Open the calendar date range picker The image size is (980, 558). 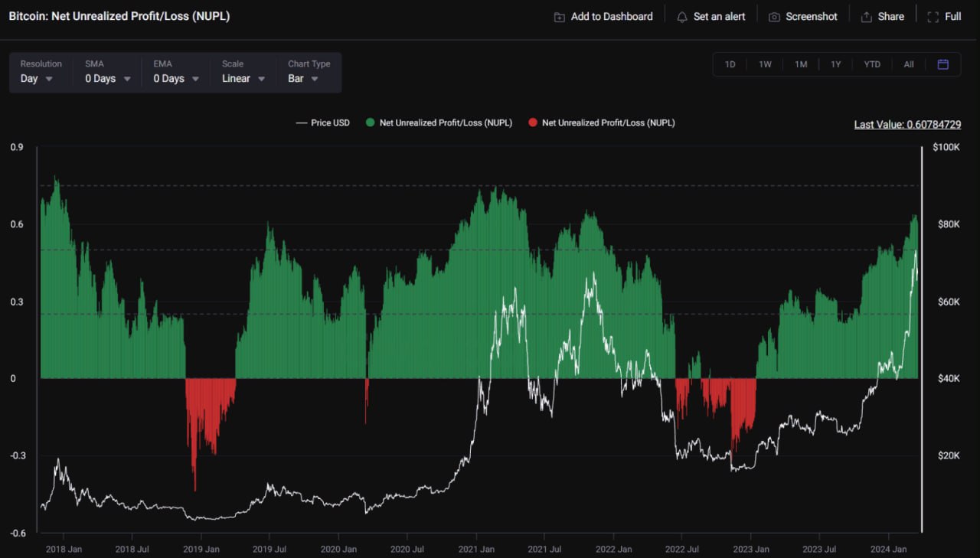point(943,64)
